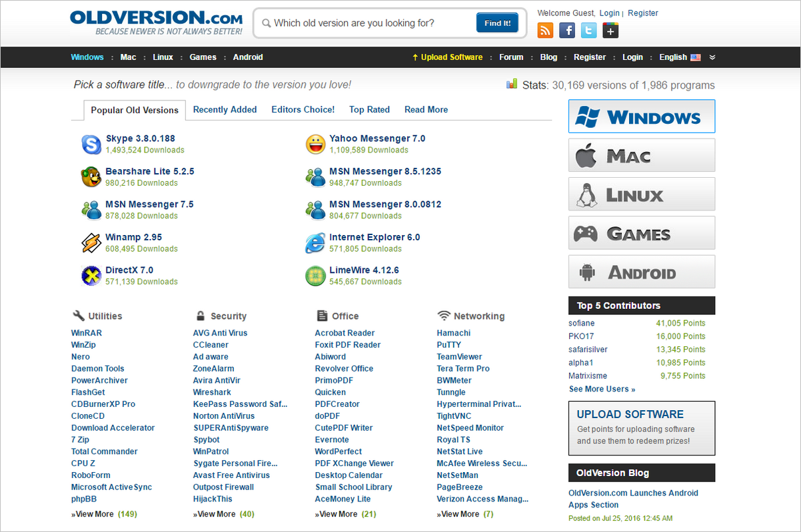The width and height of the screenshot is (801, 532).
Task: Click the Office document icon
Action: [322, 316]
